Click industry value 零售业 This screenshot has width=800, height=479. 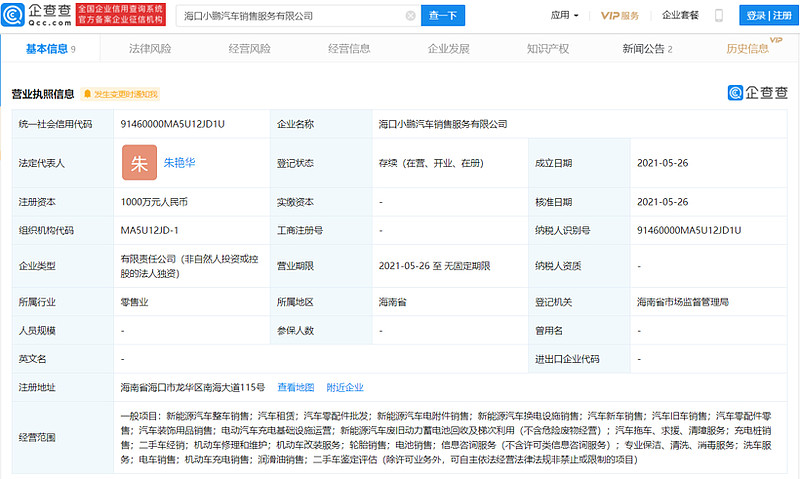[x=134, y=302]
